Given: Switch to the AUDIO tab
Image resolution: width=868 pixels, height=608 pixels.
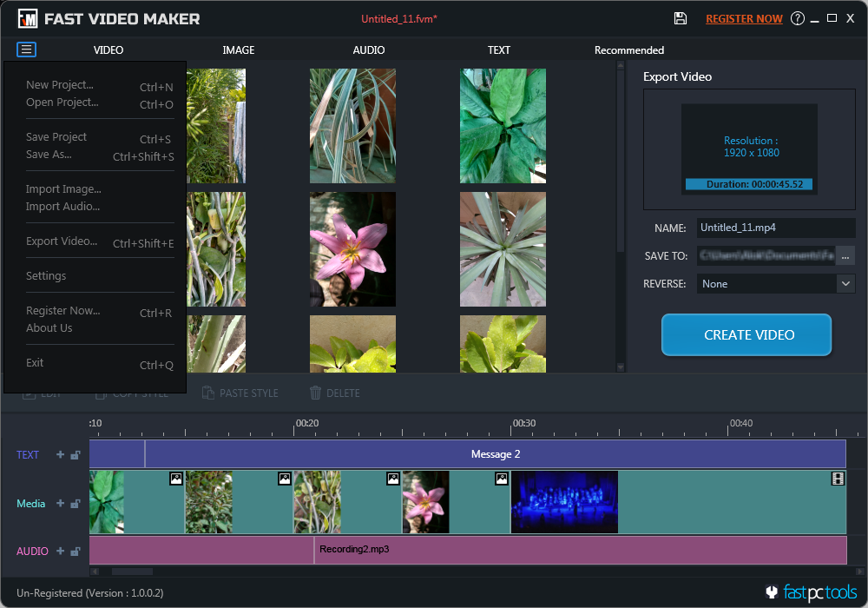Looking at the screenshot, I should tap(368, 50).
